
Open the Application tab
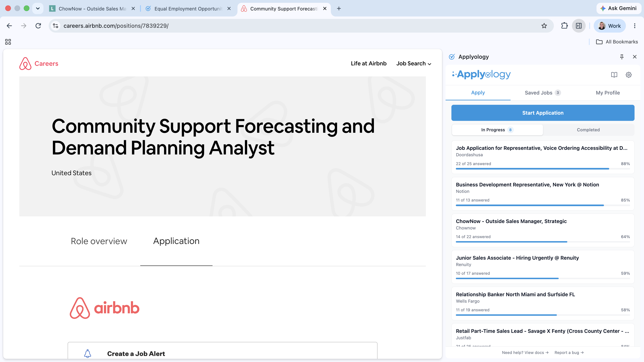click(176, 241)
